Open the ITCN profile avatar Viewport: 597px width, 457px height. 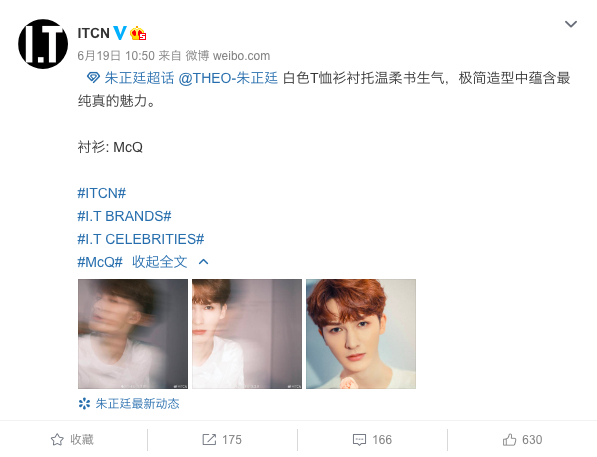click(x=43, y=44)
